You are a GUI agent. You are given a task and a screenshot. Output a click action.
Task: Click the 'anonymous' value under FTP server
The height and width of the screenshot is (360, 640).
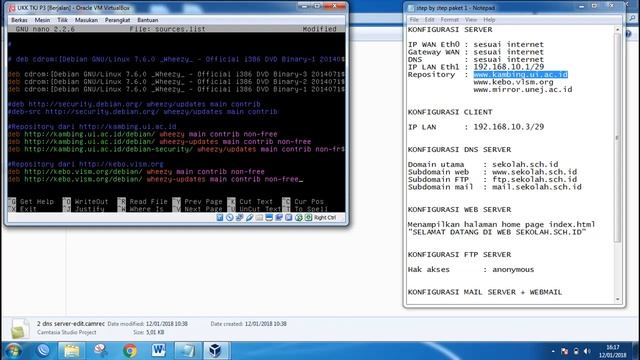[513, 269]
